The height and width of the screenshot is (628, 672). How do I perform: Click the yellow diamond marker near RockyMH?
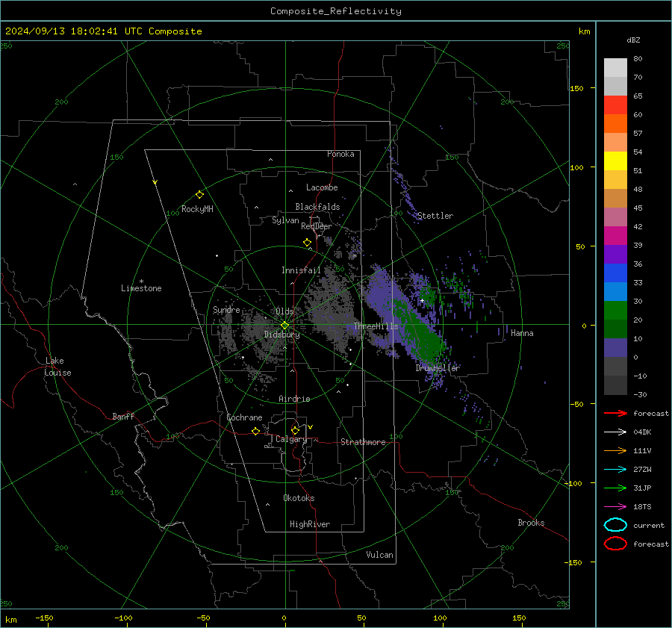click(x=199, y=195)
